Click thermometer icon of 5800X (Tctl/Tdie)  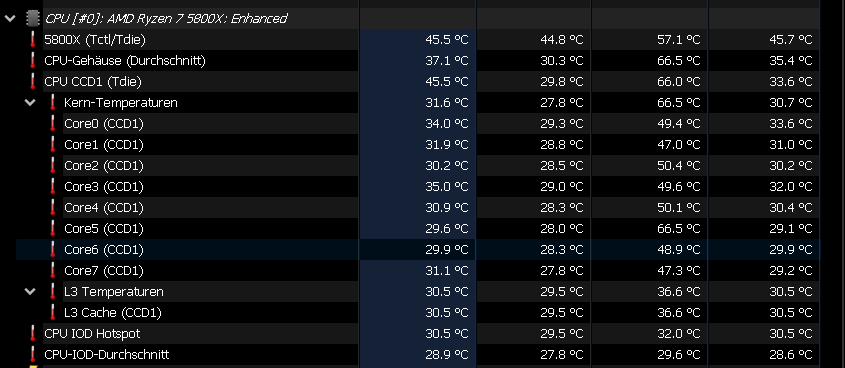pyautogui.click(x=33, y=39)
